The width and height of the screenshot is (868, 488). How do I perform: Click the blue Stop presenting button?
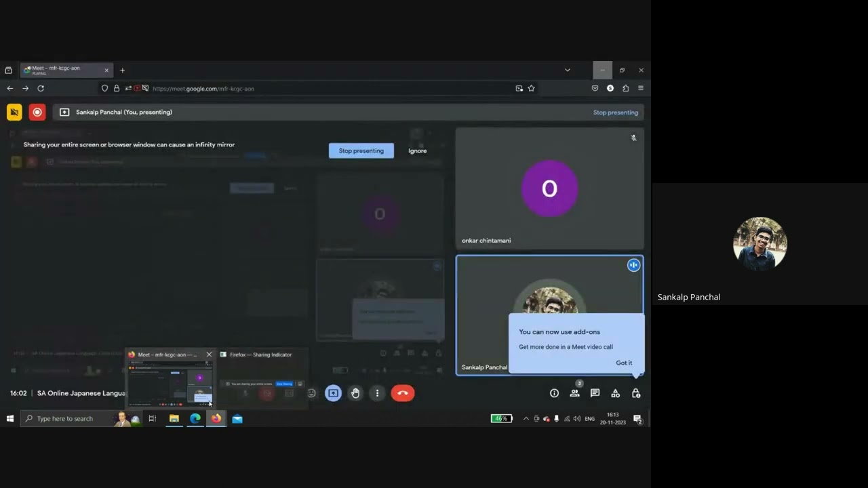pos(361,150)
